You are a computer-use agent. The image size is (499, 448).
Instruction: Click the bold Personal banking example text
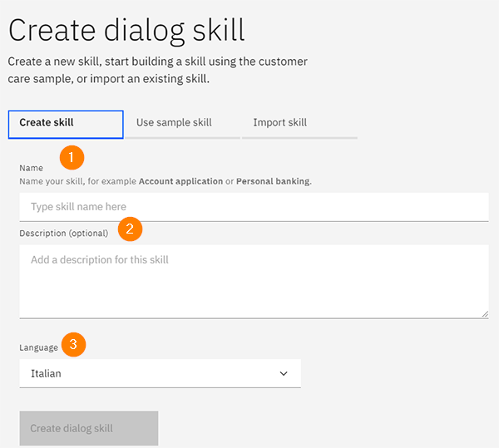point(273,181)
